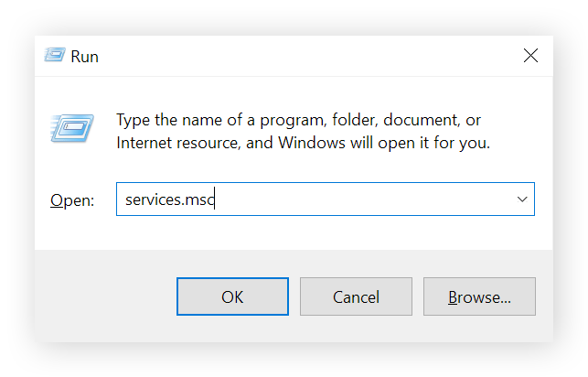Open the Browse... file picker
The width and height of the screenshot is (588, 377).
479,296
